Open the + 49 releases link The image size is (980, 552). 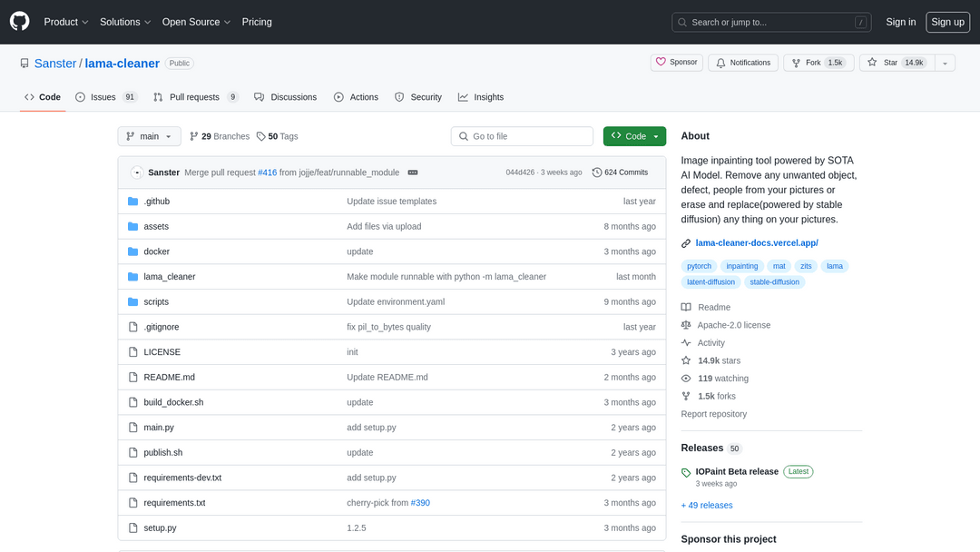coord(706,505)
